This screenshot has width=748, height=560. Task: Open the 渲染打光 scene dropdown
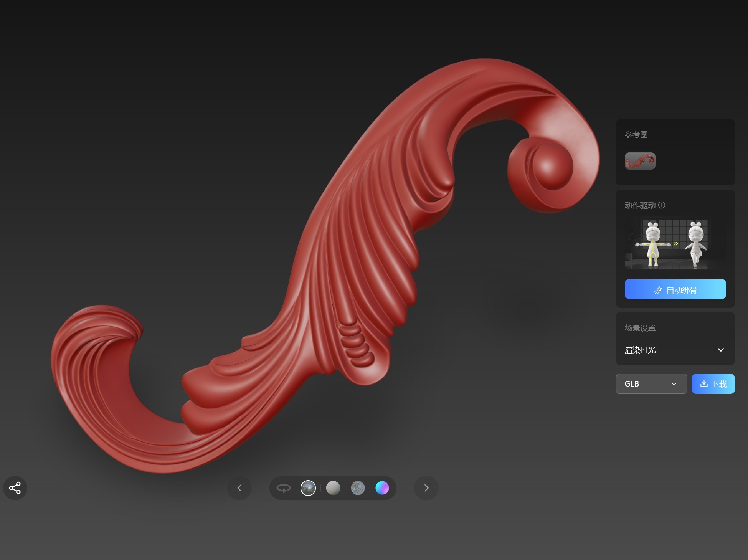tap(675, 350)
